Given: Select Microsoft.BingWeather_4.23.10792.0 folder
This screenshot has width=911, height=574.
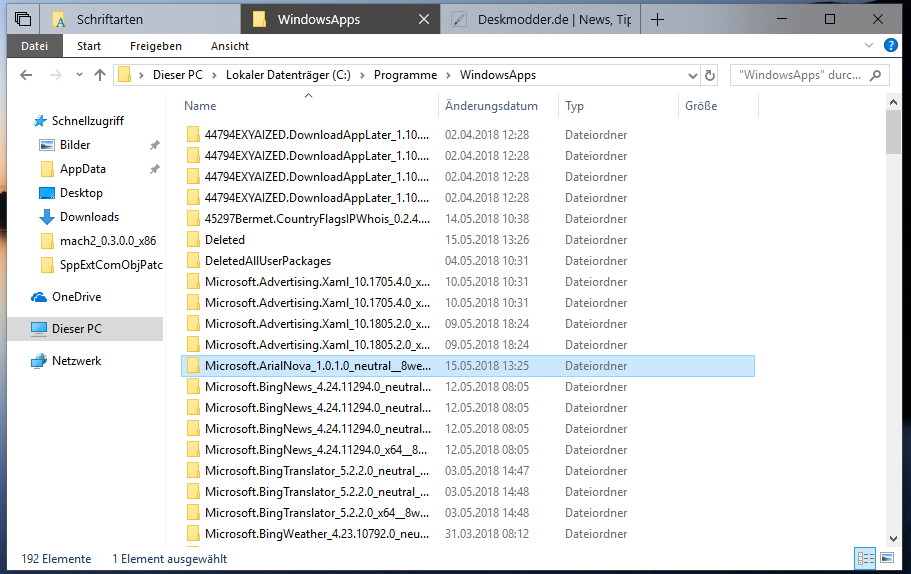Looking at the screenshot, I should click(x=317, y=534).
